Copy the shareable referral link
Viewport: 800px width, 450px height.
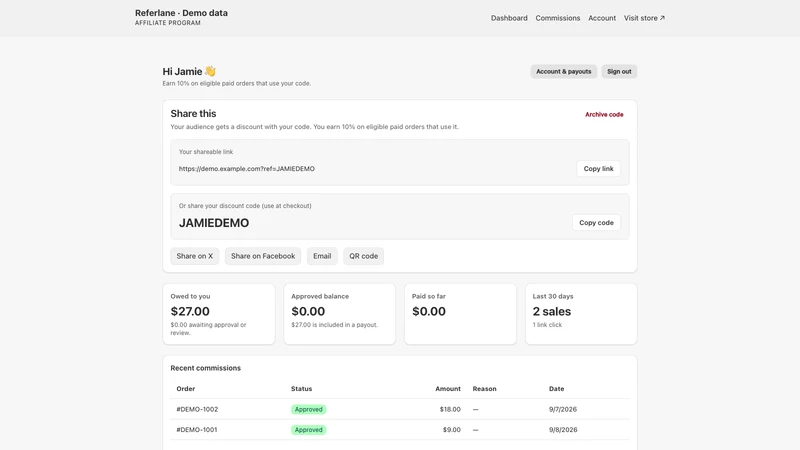pyautogui.click(x=598, y=168)
